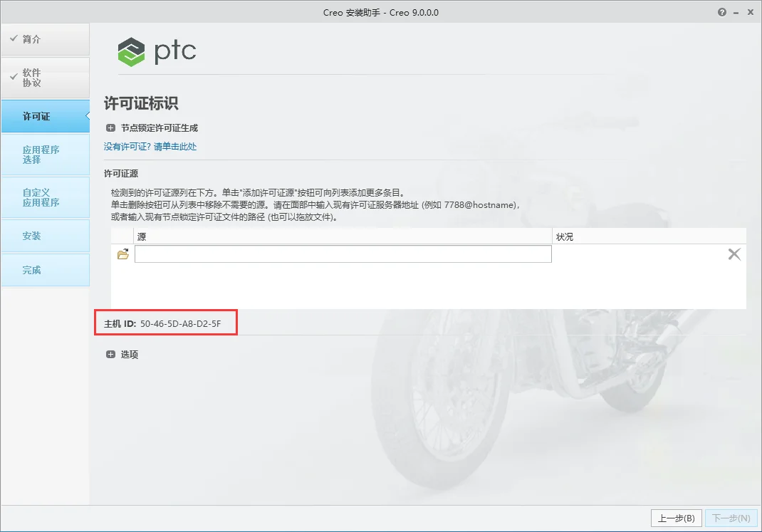Screen dimensions: 762x532
Task: Minimize the Creo installer window
Action: [736, 13]
